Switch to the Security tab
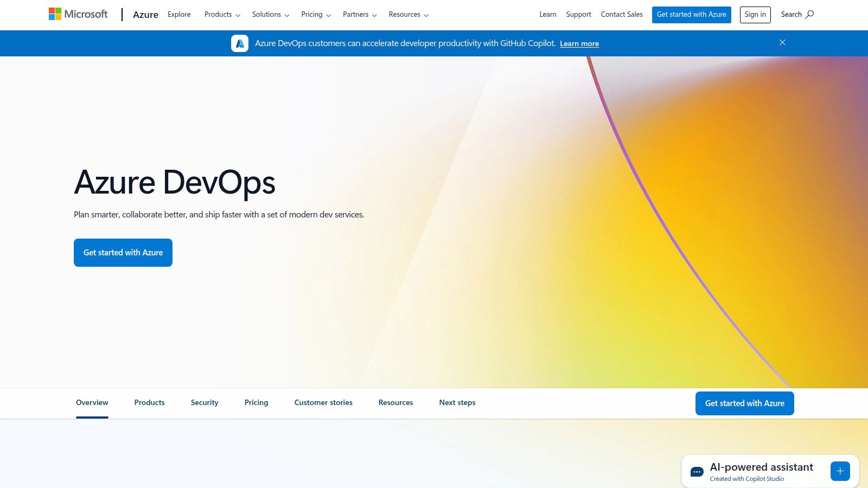The image size is (868, 488). point(205,403)
